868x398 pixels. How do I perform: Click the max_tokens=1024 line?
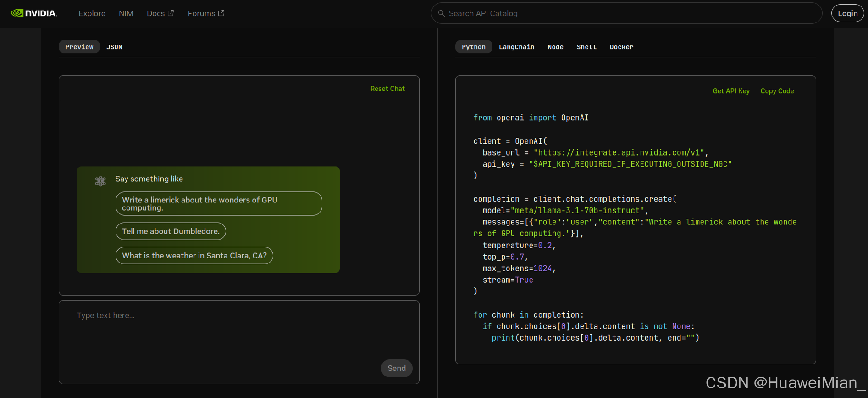(519, 269)
